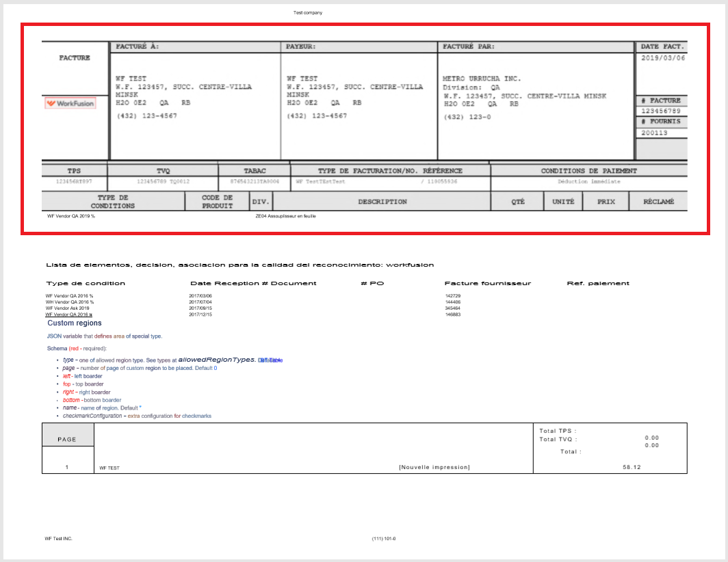The height and width of the screenshot is (562, 728).
Task: Click the 'FACTURÉ À:' column header
Action: point(137,46)
